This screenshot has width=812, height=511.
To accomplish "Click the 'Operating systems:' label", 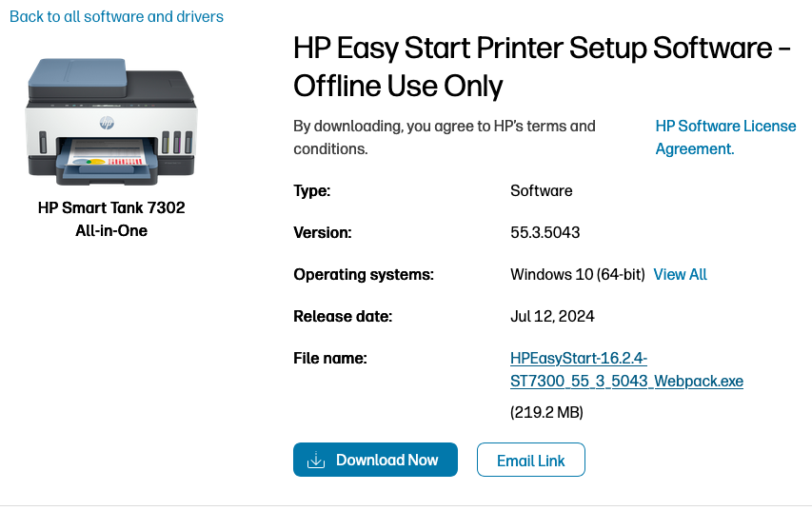I will tap(364, 274).
